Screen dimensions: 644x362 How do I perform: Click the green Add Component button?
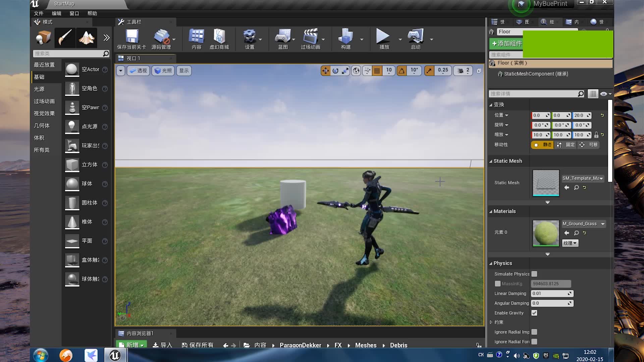tap(506, 44)
